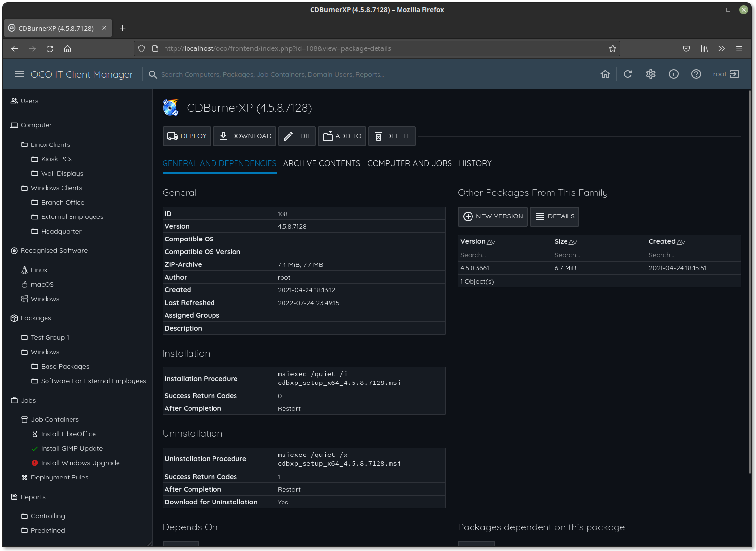Click the Deploy button
Screen dimensions: 756x551
coord(187,136)
